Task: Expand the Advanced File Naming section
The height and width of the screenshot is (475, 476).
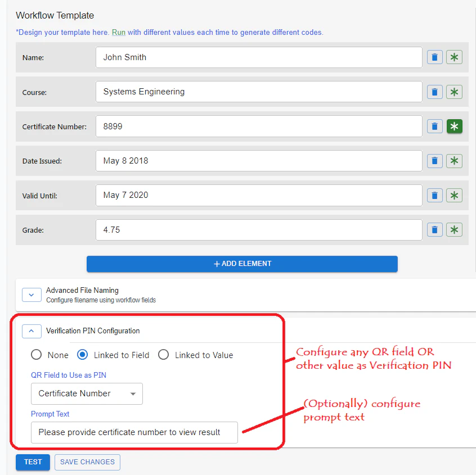Action: (x=32, y=295)
